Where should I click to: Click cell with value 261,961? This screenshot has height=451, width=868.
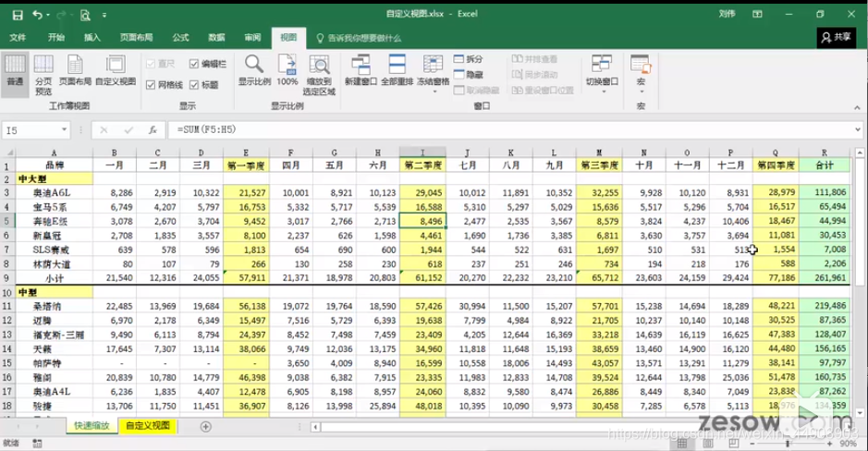tap(825, 278)
